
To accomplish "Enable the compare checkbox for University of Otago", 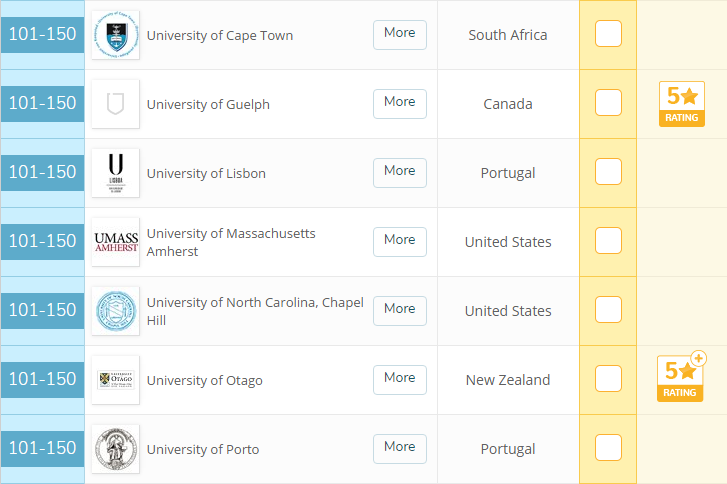I will point(608,379).
